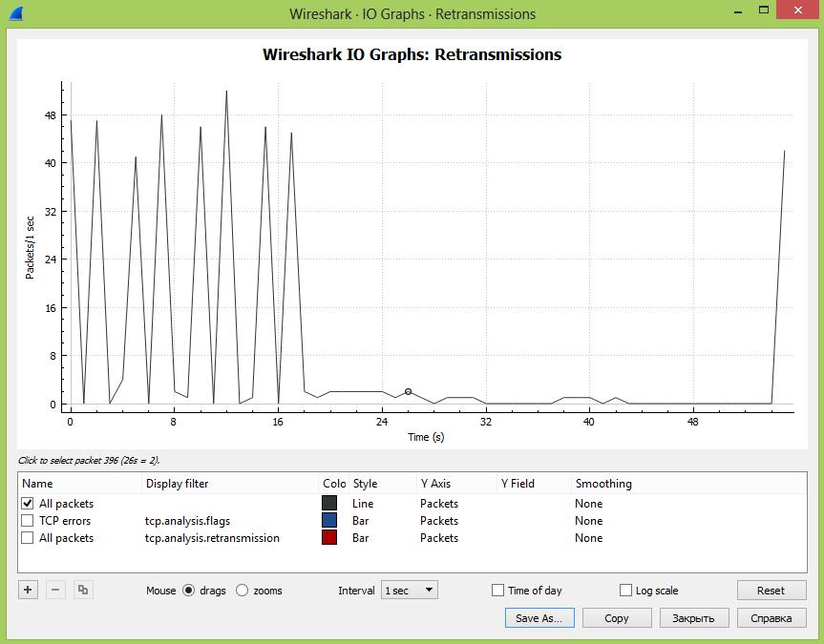Click the Display filter column header

tap(177, 484)
